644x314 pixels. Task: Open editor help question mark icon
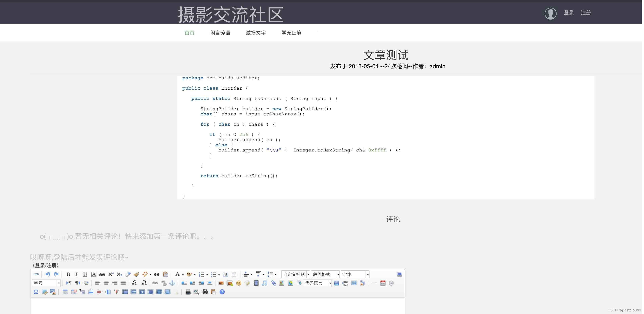pyautogui.click(x=222, y=292)
